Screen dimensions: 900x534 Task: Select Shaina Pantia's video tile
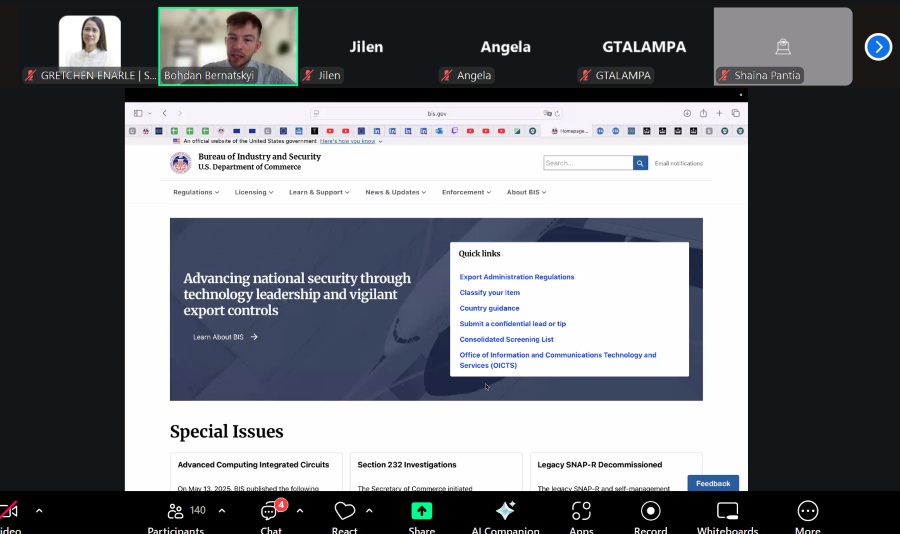pos(783,47)
